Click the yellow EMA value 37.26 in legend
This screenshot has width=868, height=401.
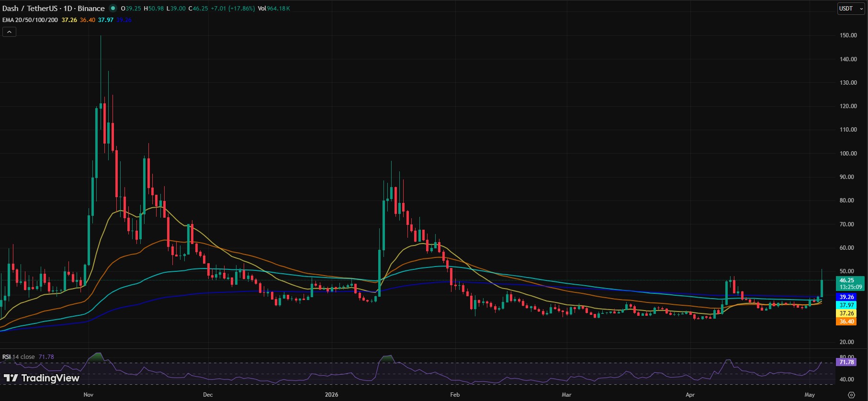click(69, 20)
